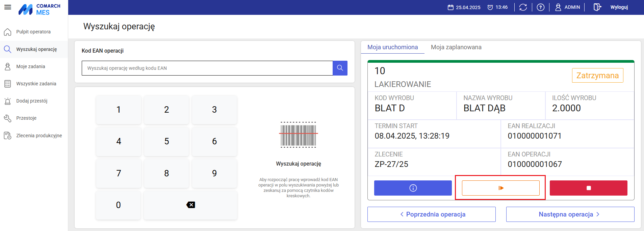
Task: Click the magnifier search button for EAN
Action: click(340, 68)
